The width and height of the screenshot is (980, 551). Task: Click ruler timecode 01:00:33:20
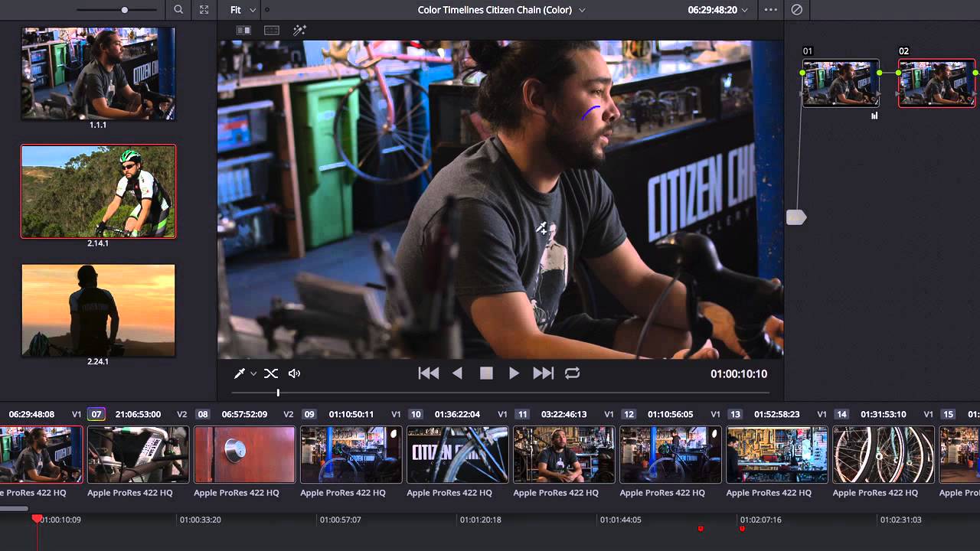coord(201,520)
